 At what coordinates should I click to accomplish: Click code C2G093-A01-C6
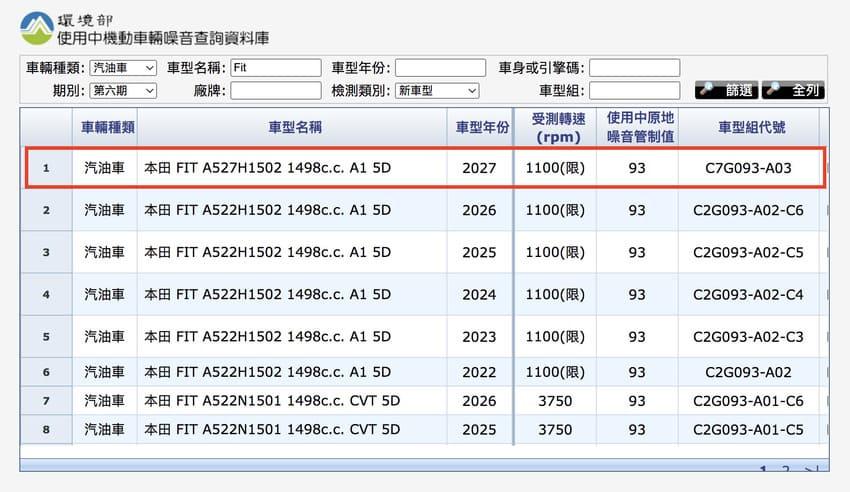[748, 401]
